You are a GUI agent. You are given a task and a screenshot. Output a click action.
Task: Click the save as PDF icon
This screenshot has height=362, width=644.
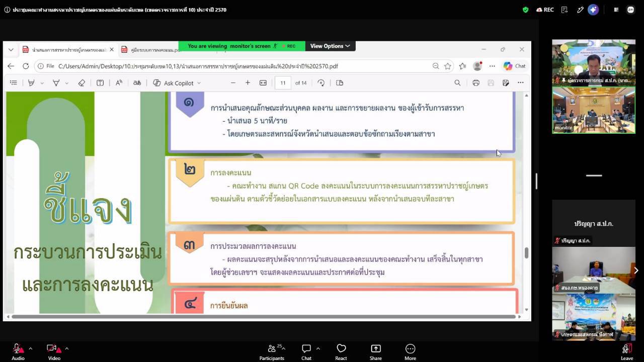(506, 83)
